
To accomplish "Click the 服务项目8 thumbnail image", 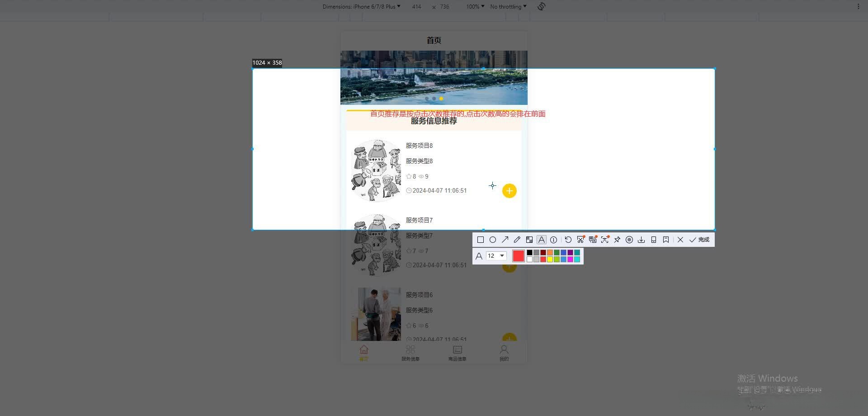I will 376,170.
